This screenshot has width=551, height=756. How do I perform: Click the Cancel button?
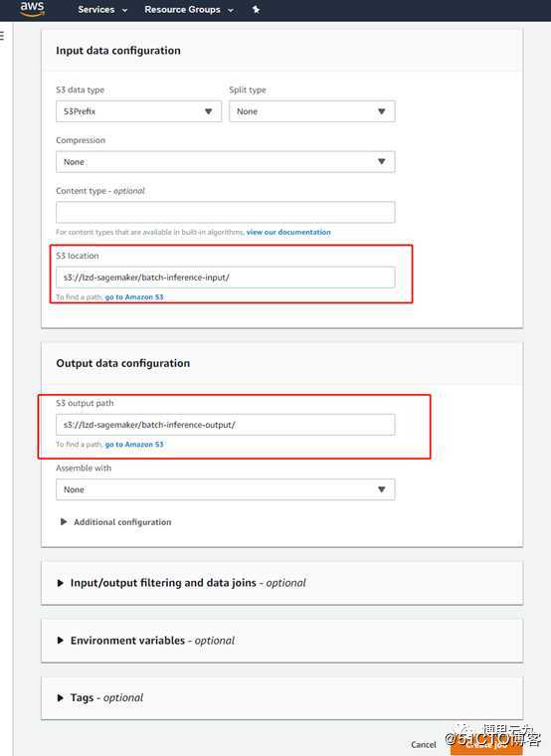click(x=424, y=745)
